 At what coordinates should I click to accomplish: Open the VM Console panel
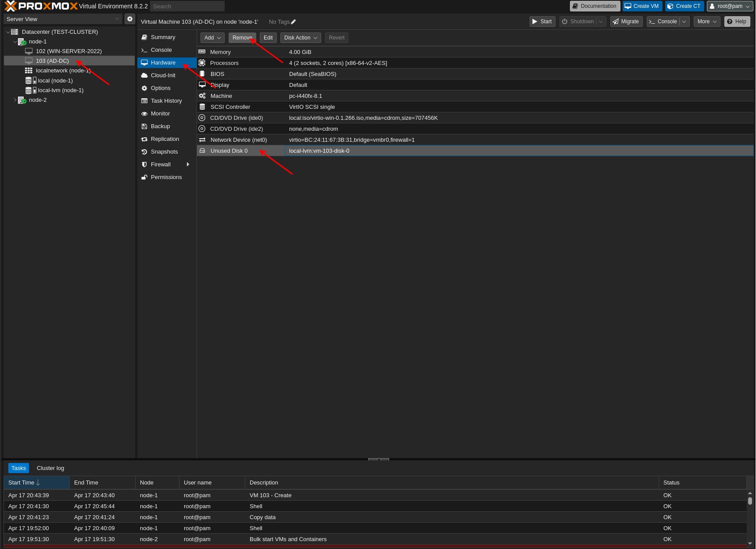coord(161,50)
